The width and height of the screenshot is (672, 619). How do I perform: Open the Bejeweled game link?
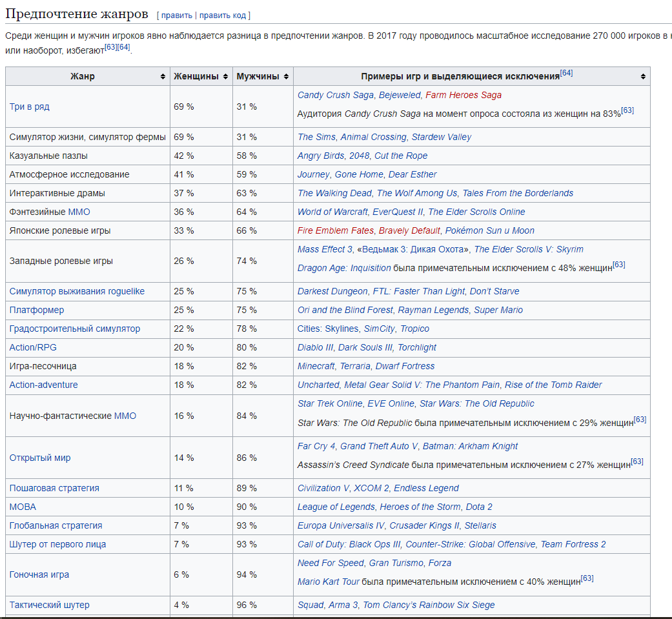400,95
